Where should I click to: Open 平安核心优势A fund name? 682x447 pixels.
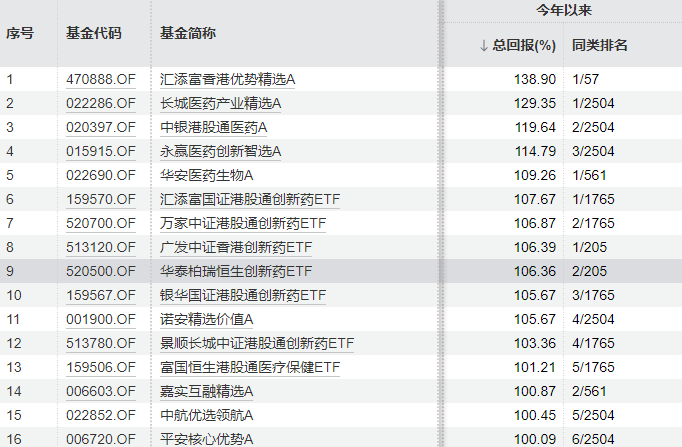pyautogui.click(x=207, y=439)
